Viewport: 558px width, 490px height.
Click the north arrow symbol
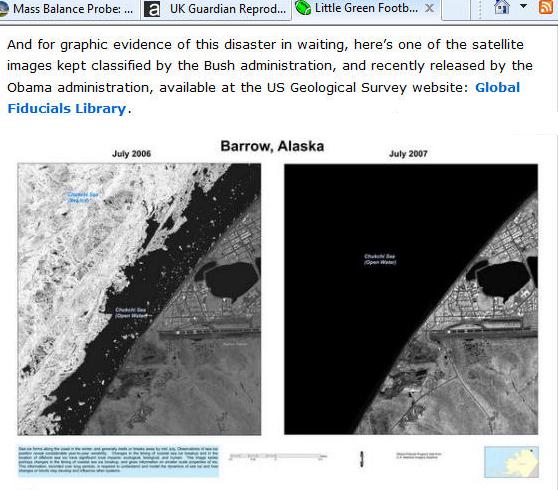[x=362, y=459]
